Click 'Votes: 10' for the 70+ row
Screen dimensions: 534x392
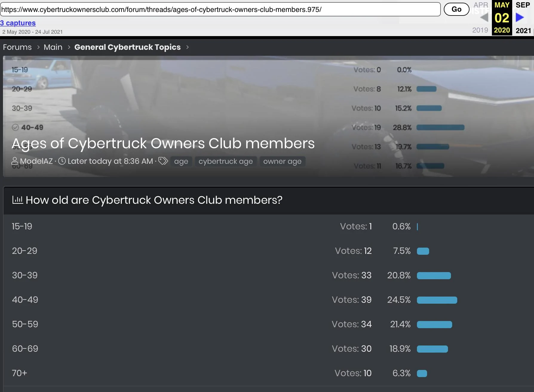(x=353, y=373)
